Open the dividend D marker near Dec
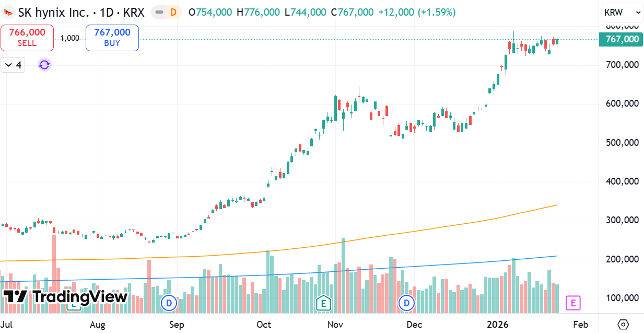644x333 pixels. pyautogui.click(x=406, y=302)
